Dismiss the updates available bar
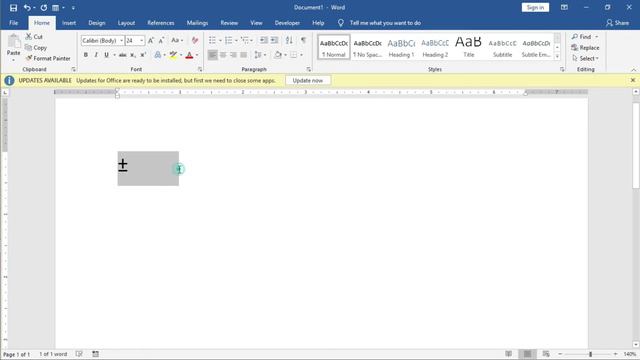The height and width of the screenshot is (360, 640). (633, 80)
